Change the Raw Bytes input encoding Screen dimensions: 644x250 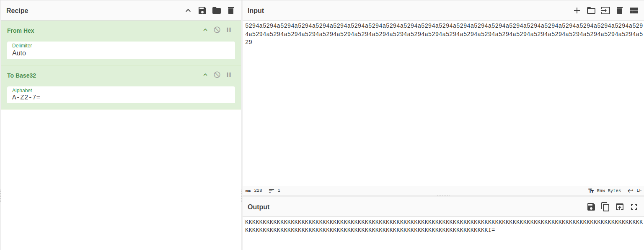[x=605, y=190]
